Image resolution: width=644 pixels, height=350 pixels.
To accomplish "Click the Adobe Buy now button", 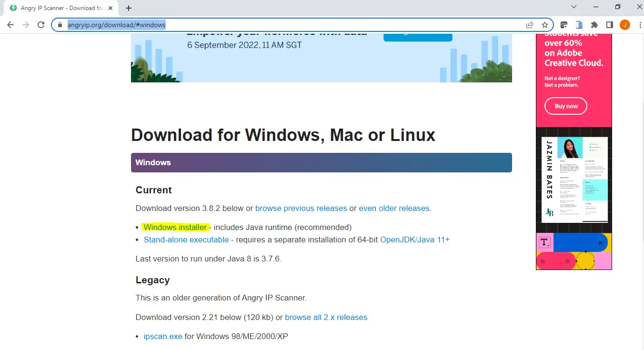I will click(566, 106).
